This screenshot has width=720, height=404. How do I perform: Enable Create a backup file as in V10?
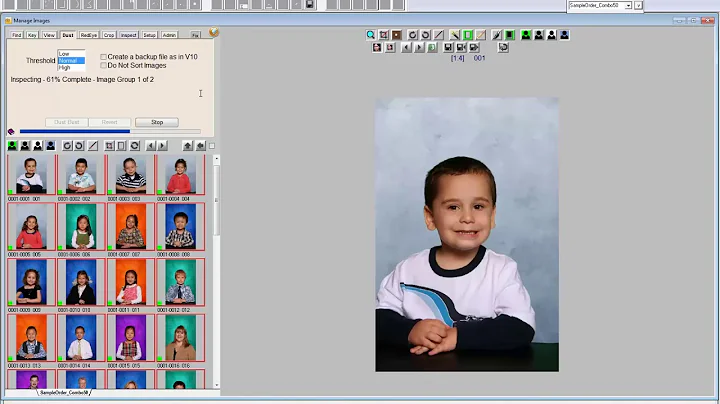click(x=103, y=57)
